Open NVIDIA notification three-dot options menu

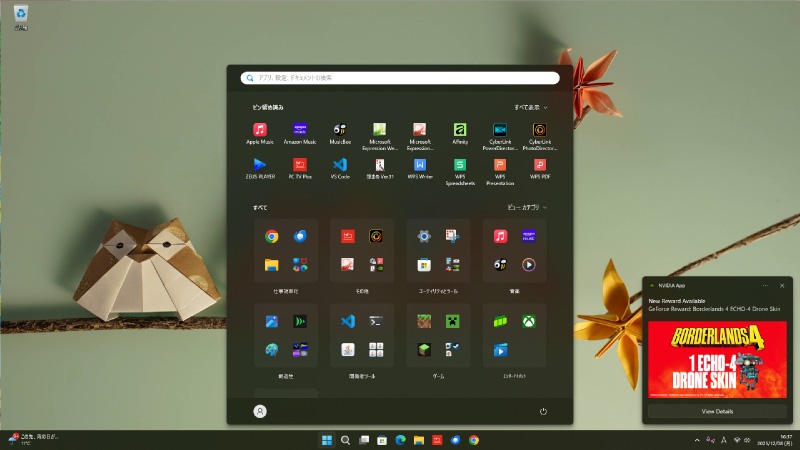(765, 285)
